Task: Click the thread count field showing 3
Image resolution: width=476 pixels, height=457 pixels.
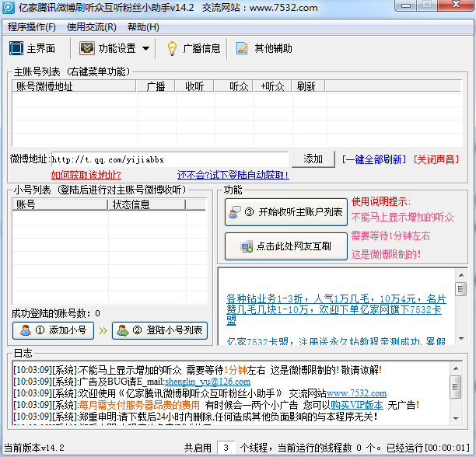Action: [x=226, y=448]
